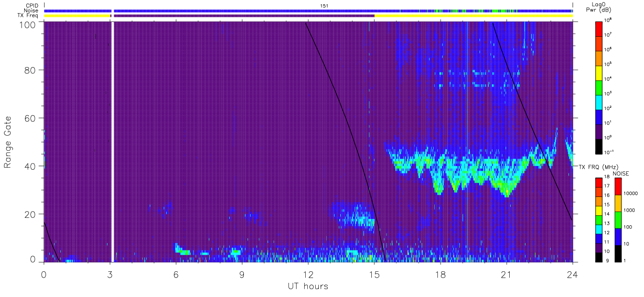The height and width of the screenshot is (297, 644).
Task: Click the 3 tick label on the UT hours axis
Action: pyautogui.click(x=110, y=274)
